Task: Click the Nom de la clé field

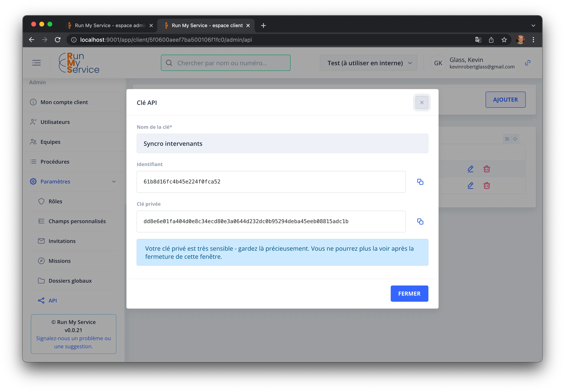Action: click(282, 143)
